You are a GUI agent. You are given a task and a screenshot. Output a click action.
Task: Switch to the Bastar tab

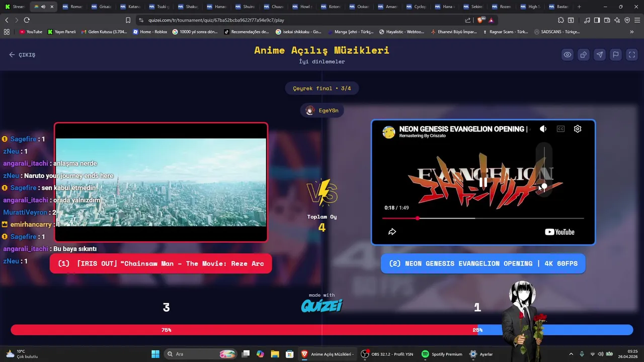click(559, 7)
